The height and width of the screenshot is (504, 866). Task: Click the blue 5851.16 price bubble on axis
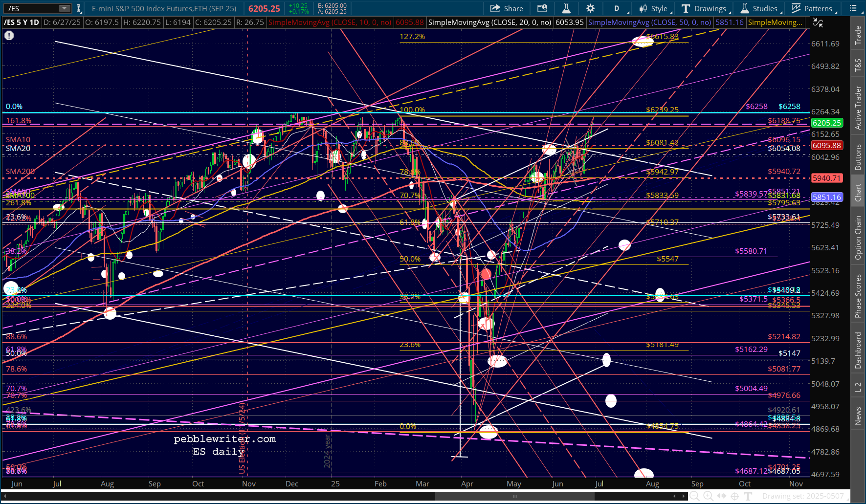coord(827,197)
